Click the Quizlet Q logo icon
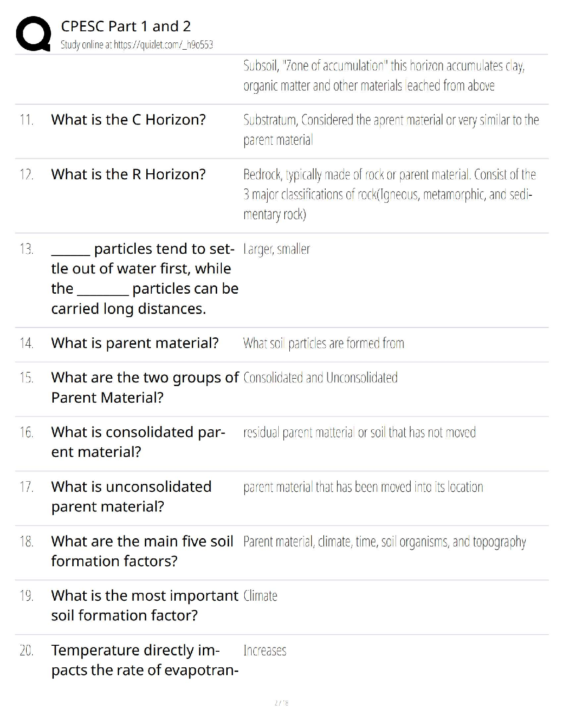 33,34
